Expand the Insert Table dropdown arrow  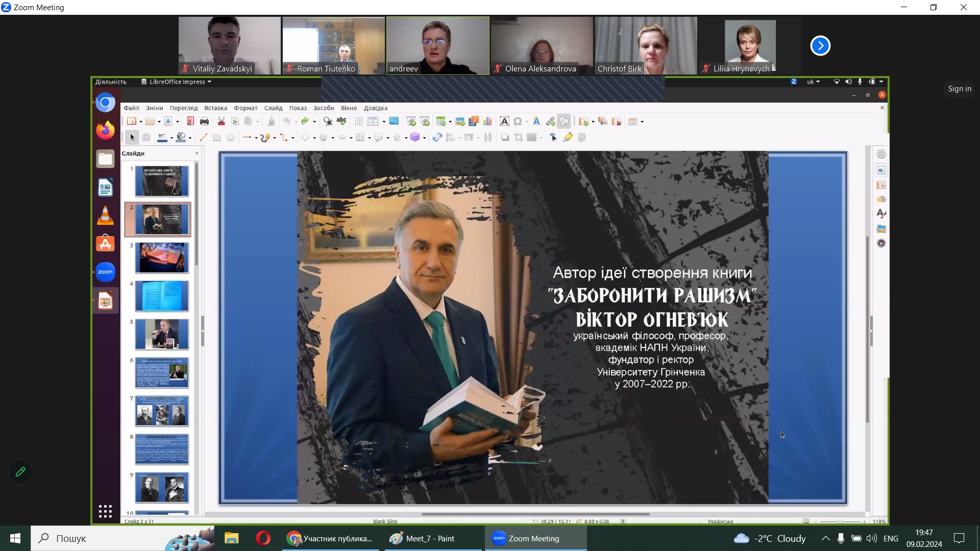pyautogui.click(x=450, y=121)
